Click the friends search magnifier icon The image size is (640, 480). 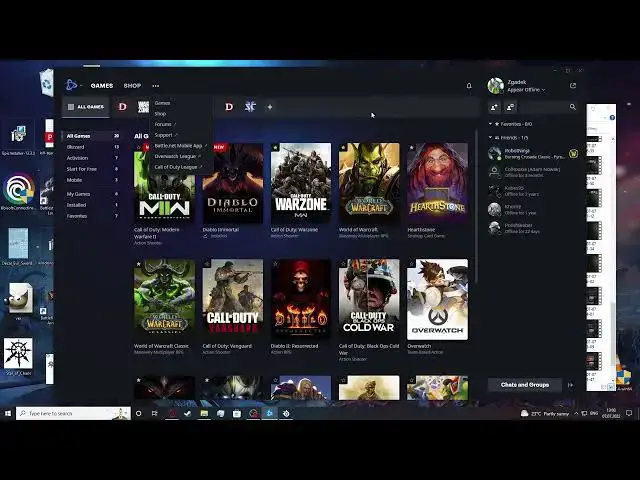[x=573, y=107]
